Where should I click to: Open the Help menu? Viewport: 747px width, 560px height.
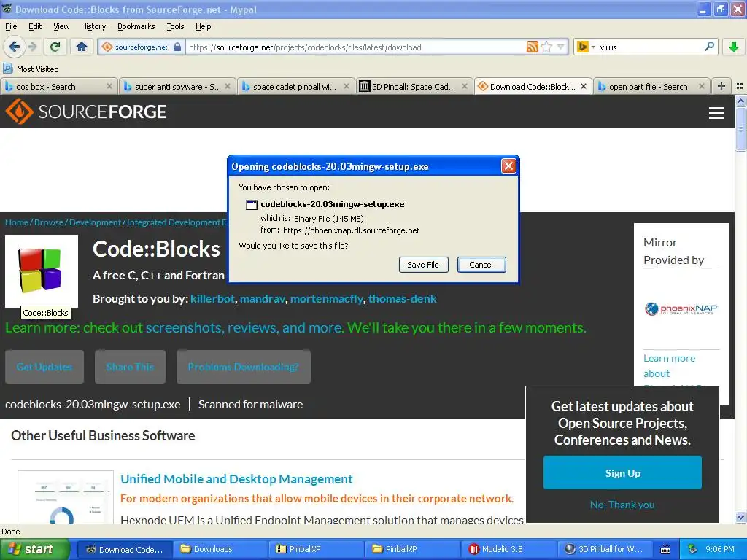(x=204, y=26)
